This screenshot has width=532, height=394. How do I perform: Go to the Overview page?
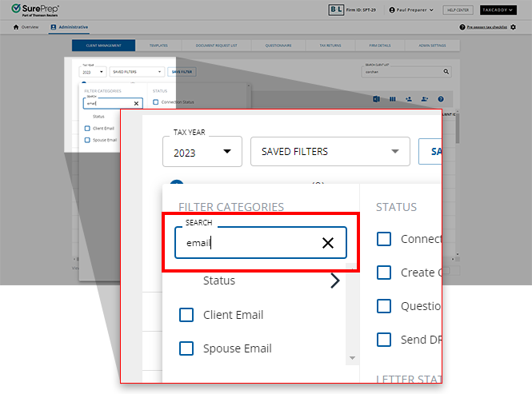[x=26, y=27]
